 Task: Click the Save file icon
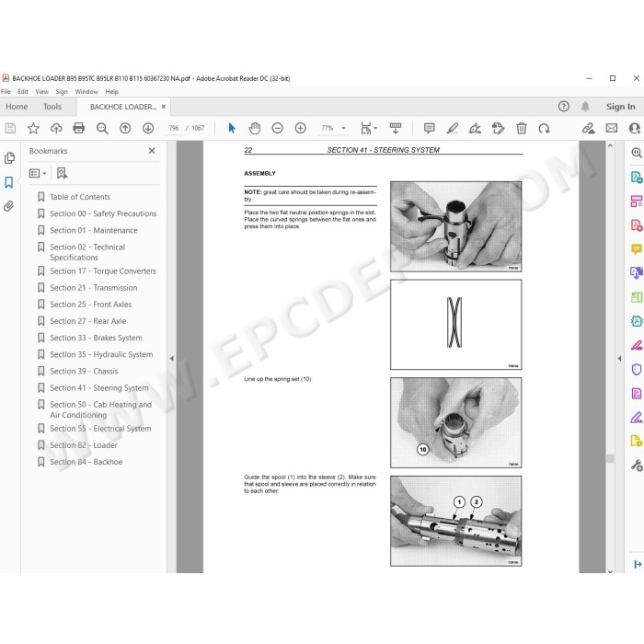coord(10,129)
